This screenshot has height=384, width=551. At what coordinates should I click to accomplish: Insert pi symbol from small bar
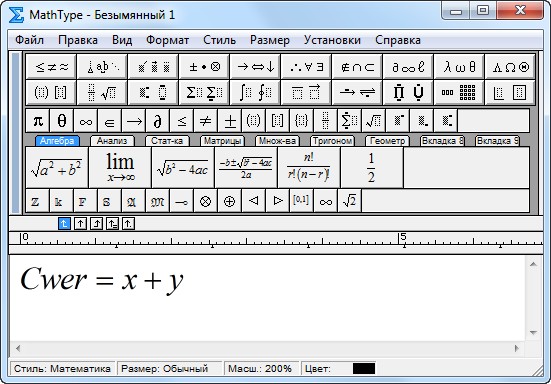pos(38,121)
